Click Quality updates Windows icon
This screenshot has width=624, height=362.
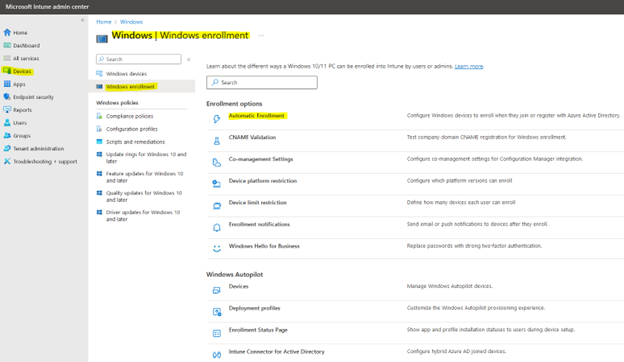[99, 193]
